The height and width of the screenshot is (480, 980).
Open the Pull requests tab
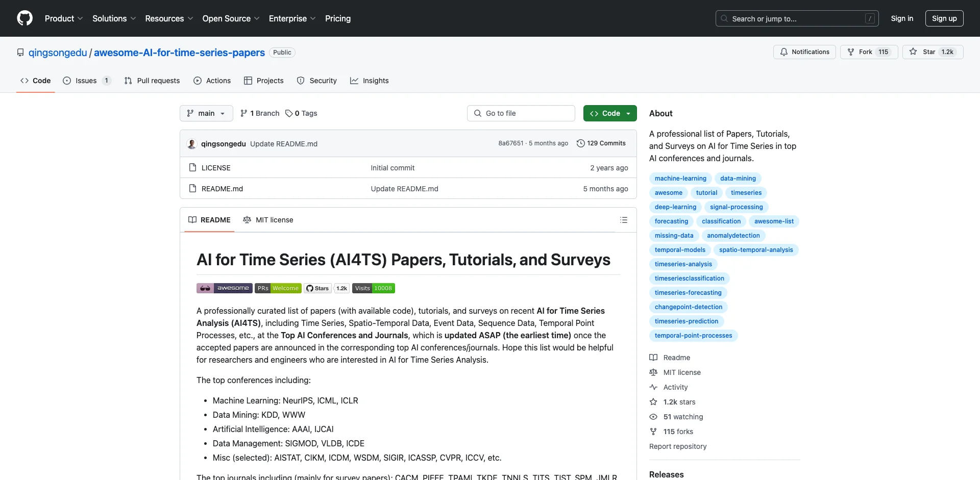pos(152,81)
